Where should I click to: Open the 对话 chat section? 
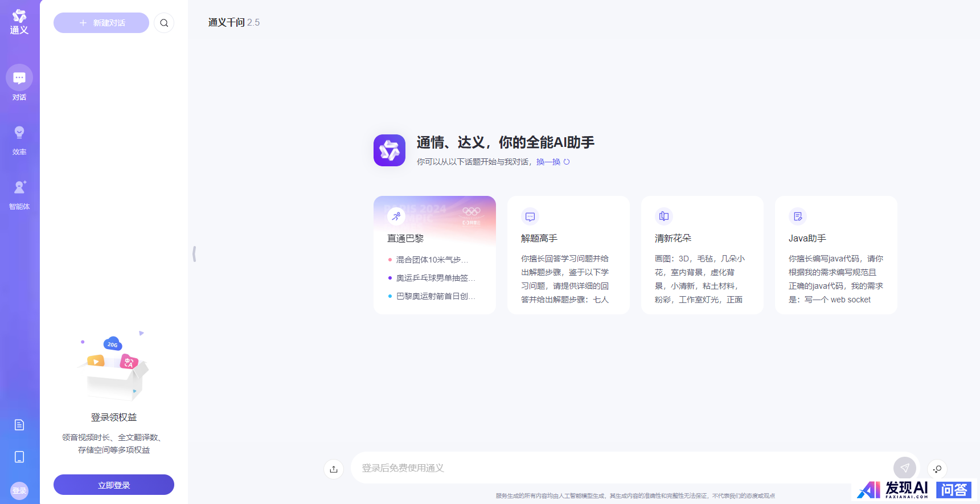pos(19,83)
